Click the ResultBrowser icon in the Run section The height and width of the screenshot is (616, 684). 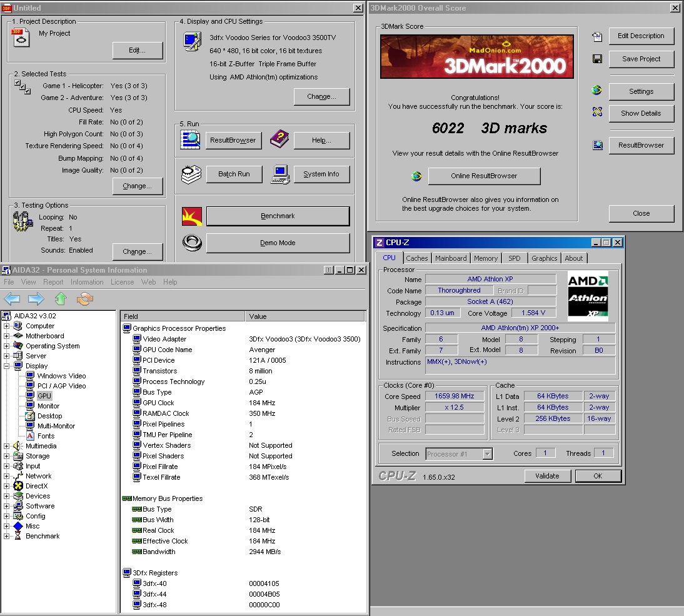(190, 140)
